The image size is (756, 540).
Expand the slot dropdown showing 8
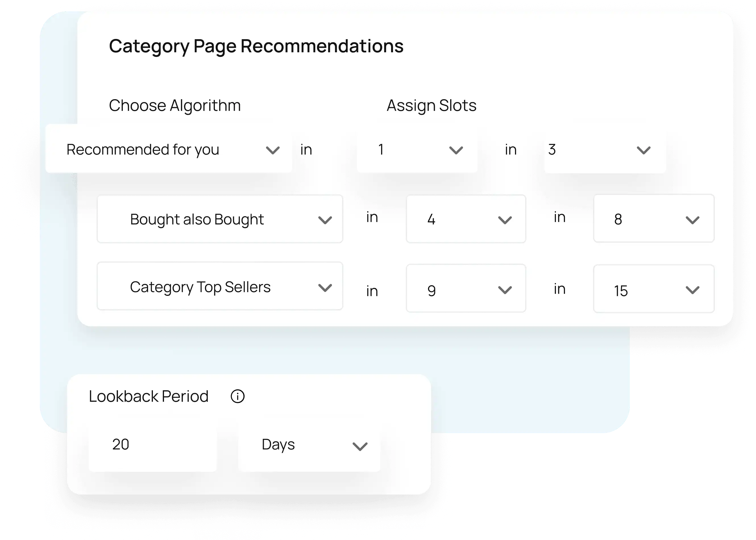654,219
